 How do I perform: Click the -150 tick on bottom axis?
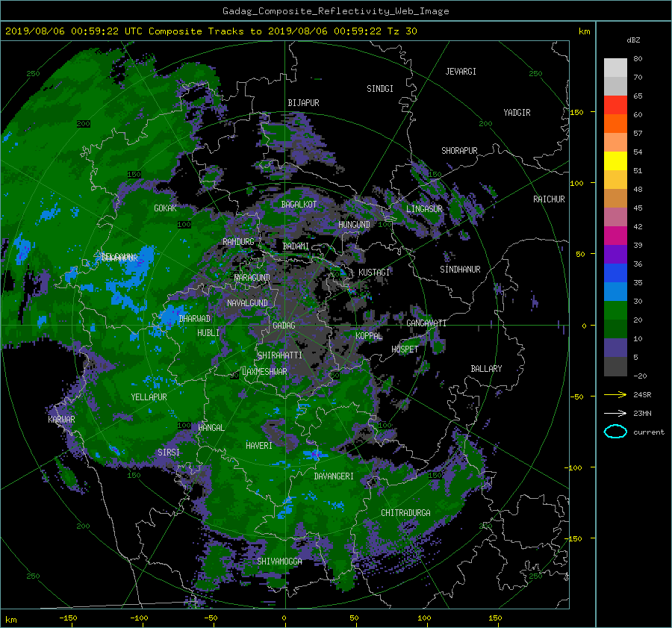pos(68,618)
